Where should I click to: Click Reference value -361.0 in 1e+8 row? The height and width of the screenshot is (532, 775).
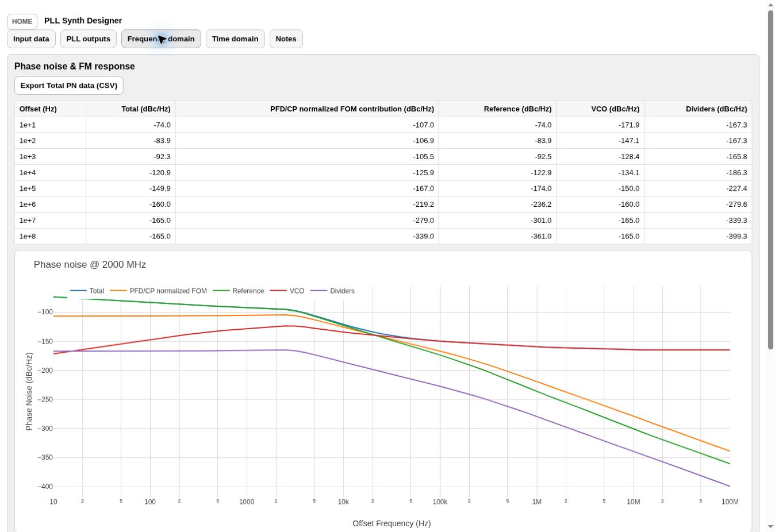497,236
